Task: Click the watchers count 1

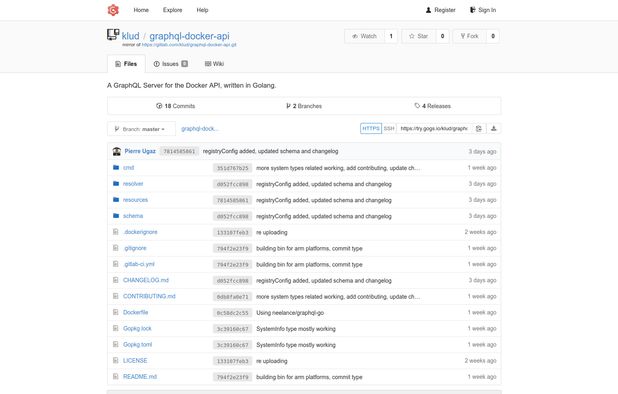Action: pos(391,36)
